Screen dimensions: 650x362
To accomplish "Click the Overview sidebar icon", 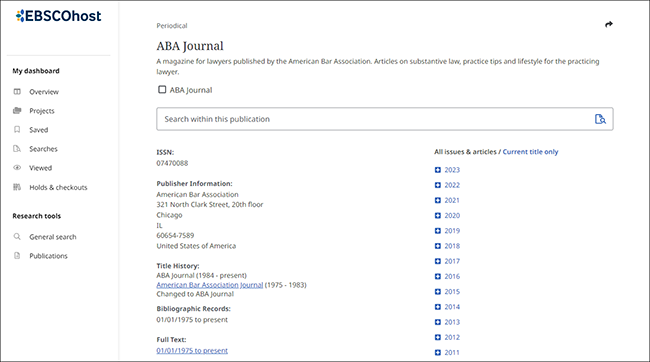I will pos(17,92).
